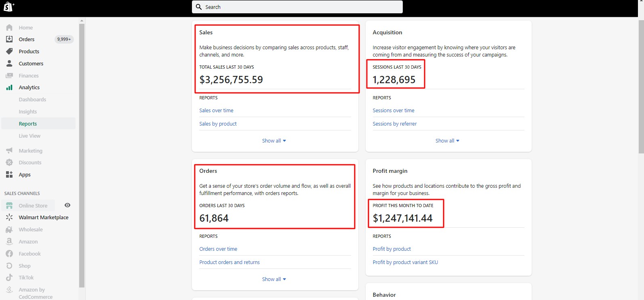Screen dimensions: 644x300
Task: Click the Analytics bar chart icon
Action: 9,87
